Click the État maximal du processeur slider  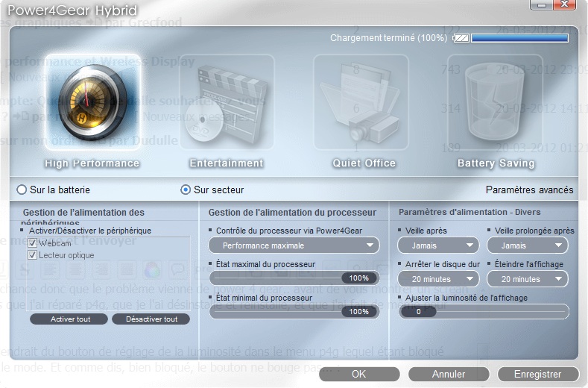coord(294,278)
